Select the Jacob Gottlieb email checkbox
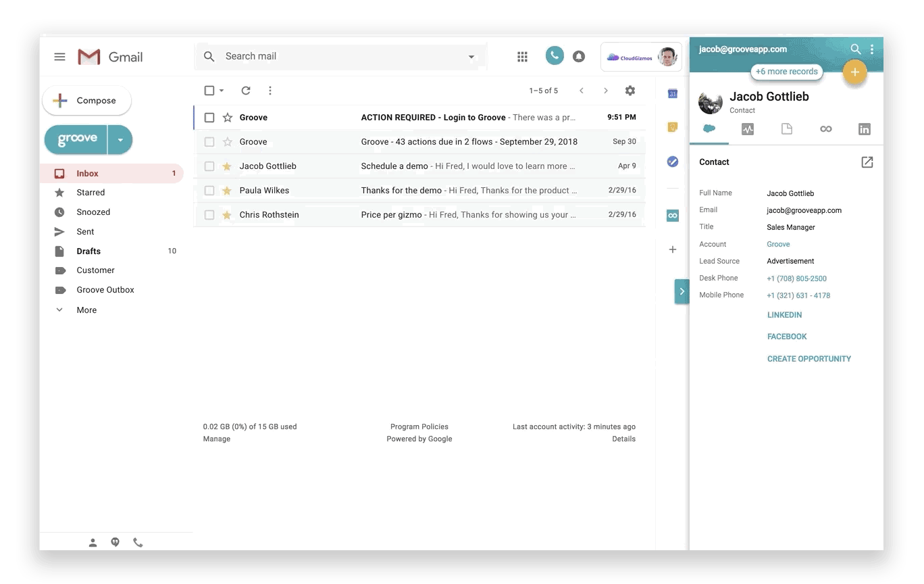The width and height of the screenshot is (924, 584). point(209,166)
